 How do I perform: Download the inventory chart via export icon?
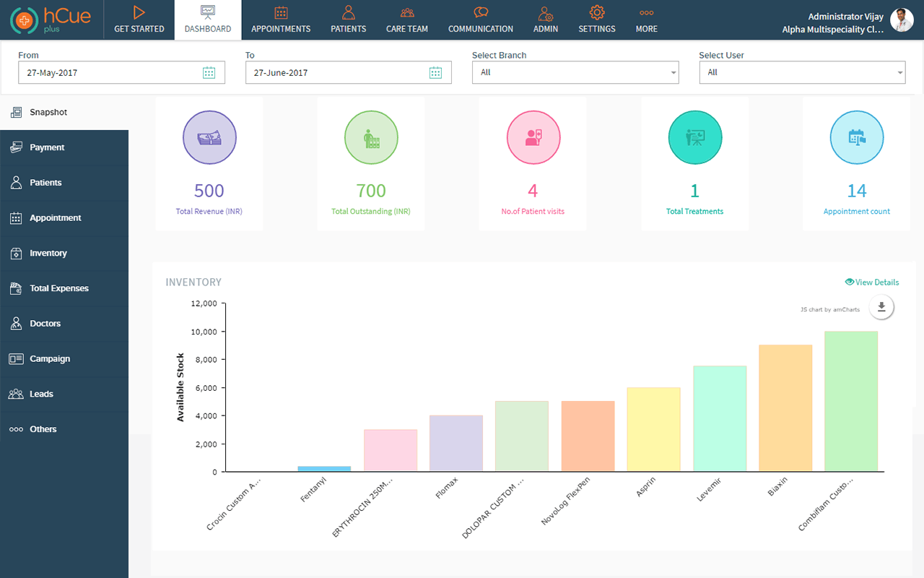(881, 307)
